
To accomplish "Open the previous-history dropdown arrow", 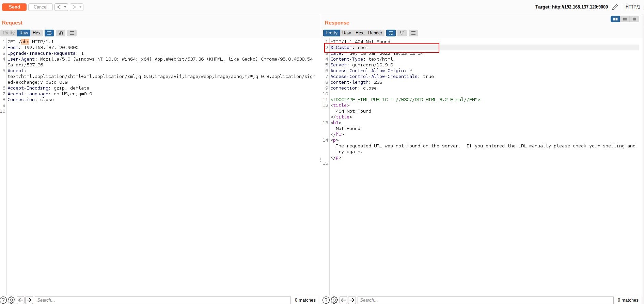I will tap(65, 7).
